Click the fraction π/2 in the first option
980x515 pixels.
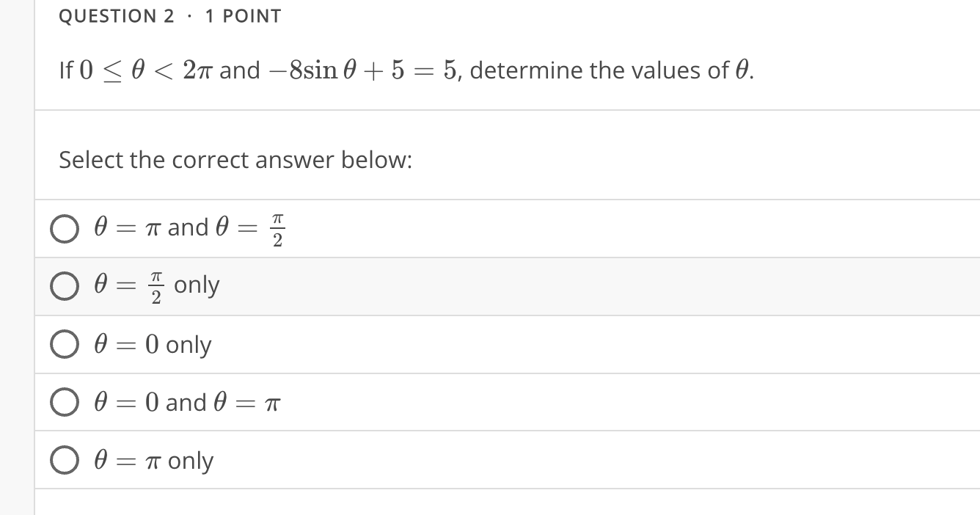[x=277, y=228]
